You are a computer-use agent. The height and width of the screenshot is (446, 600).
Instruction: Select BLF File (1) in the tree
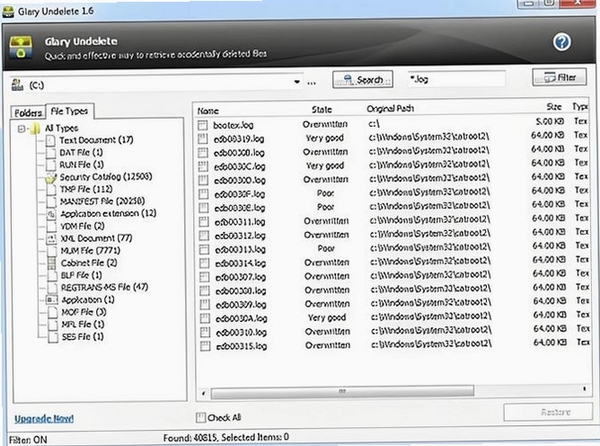(81, 275)
